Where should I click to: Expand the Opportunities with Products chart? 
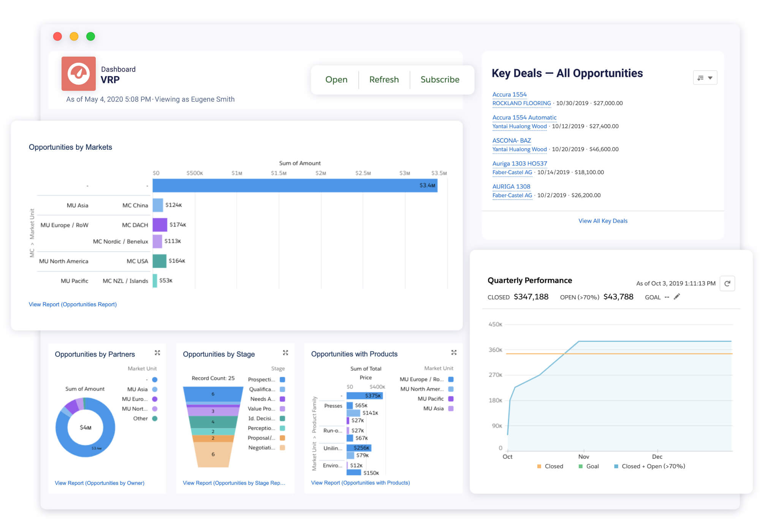click(454, 353)
